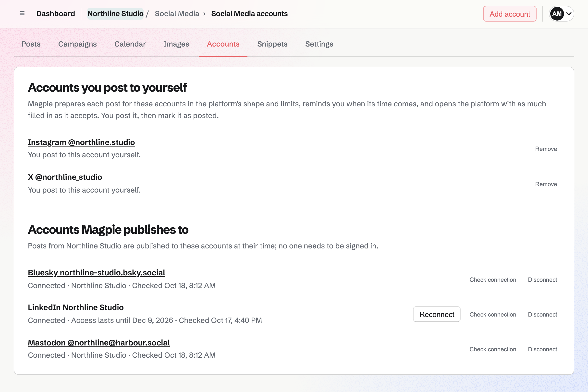Viewport: 588px width, 392px height.
Task: Open the Bluesky northline-studio.bsky.social link
Action: [x=97, y=273]
